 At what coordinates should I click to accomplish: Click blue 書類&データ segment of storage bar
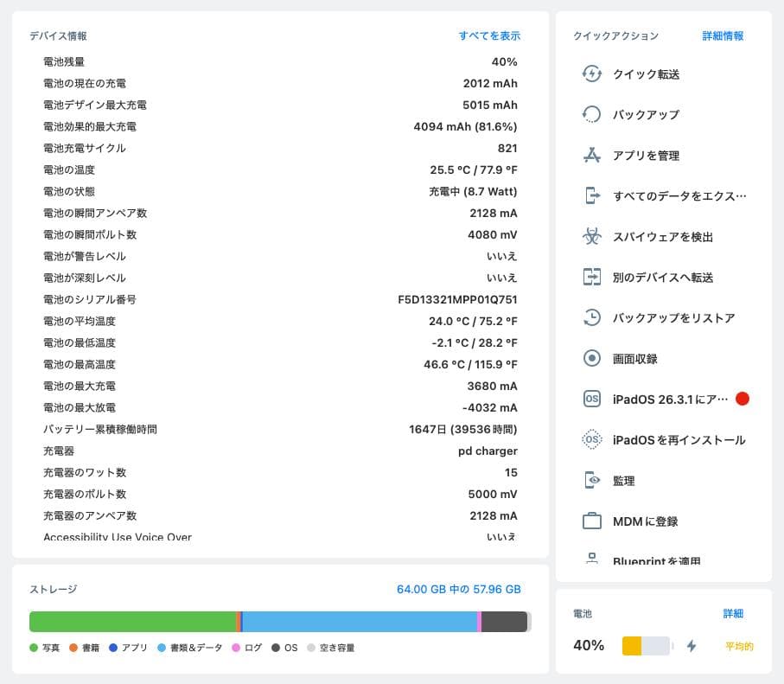(x=360, y=622)
